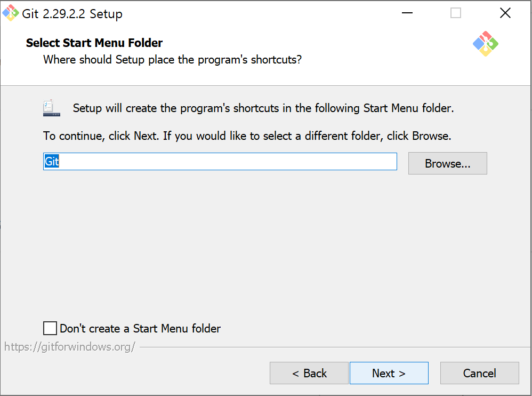Click the grayed-out maximize button

456,13
